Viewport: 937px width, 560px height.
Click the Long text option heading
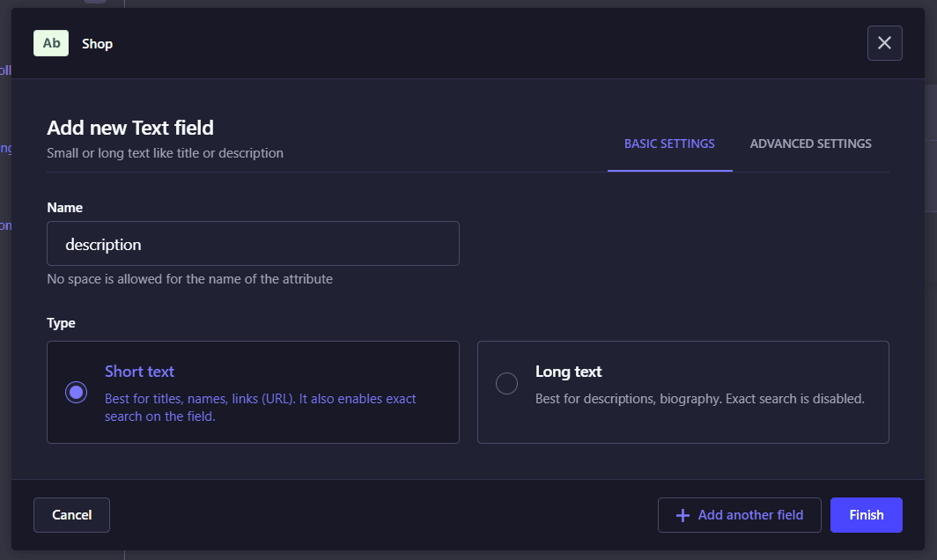(568, 372)
